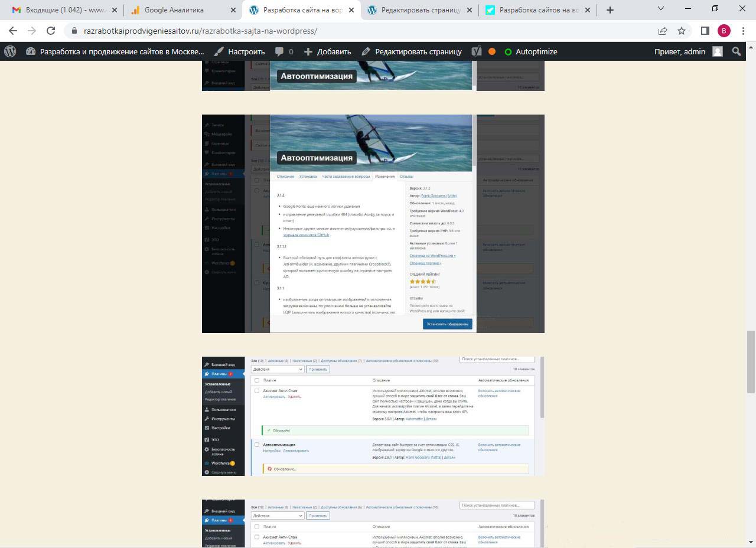Click Настроить to open the customizer

[x=239, y=51]
